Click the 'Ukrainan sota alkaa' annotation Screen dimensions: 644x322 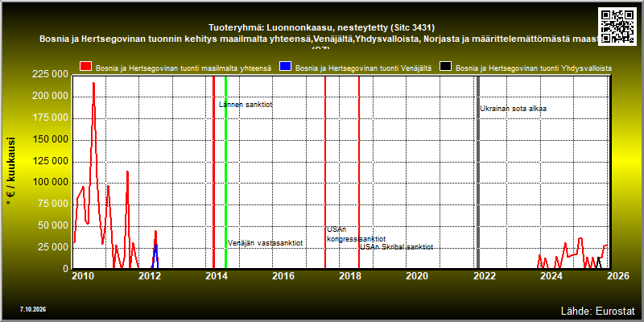(514, 109)
